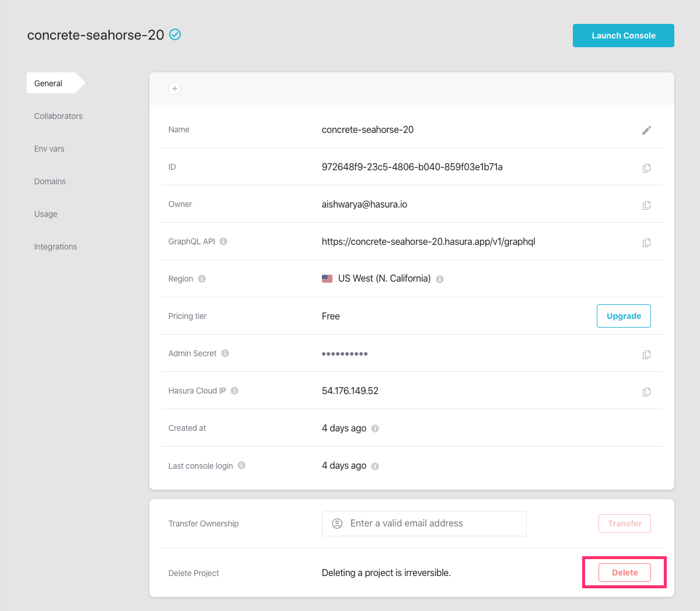This screenshot has height=611, width=700.
Task: Click Upgrade for the pricing tier
Action: click(624, 316)
